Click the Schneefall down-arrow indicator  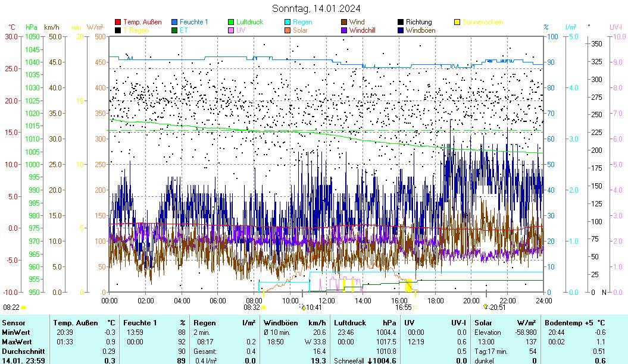(370, 360)
